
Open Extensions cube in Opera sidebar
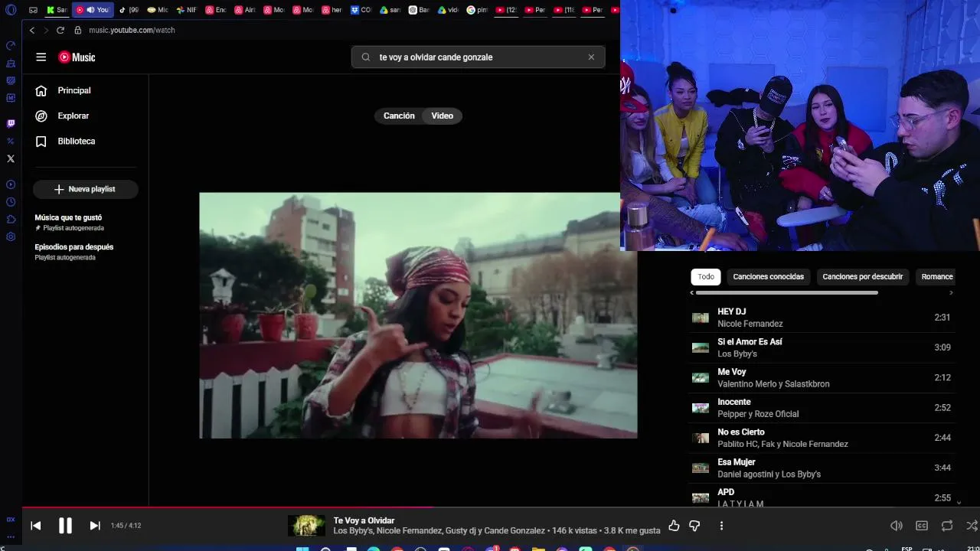[x=11, y=220]
